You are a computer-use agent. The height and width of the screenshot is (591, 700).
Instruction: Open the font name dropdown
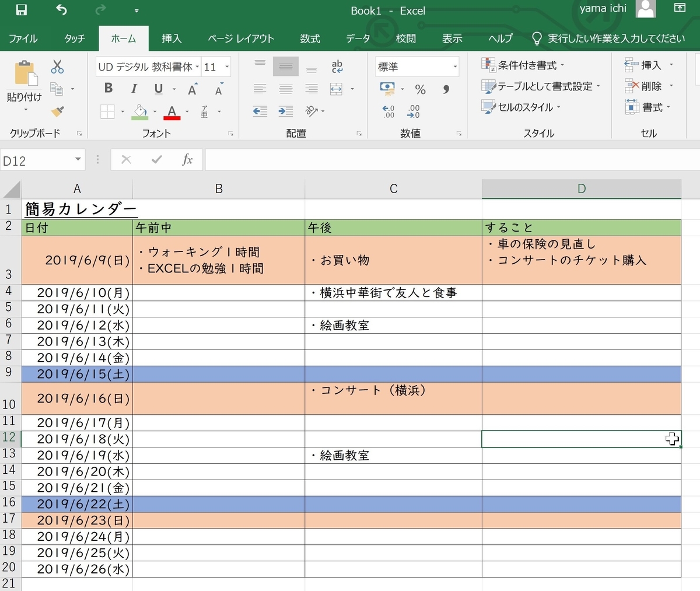coord(197,67)
